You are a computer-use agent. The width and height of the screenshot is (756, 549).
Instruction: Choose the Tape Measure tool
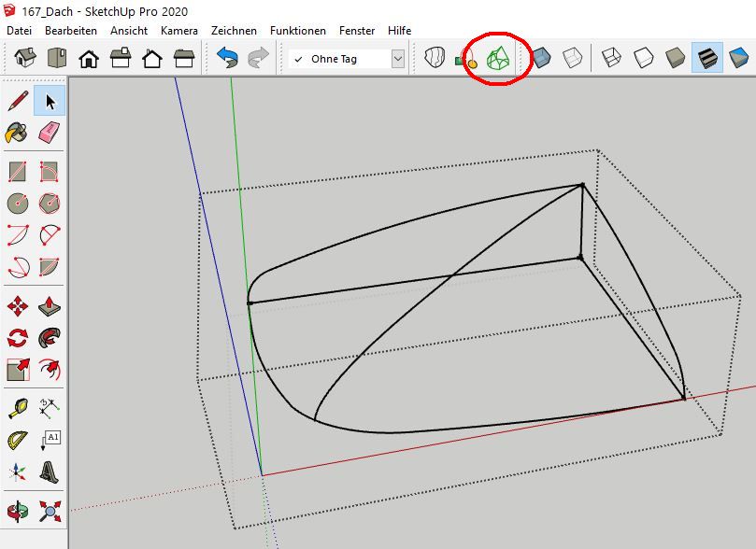(x=18, y=407)
